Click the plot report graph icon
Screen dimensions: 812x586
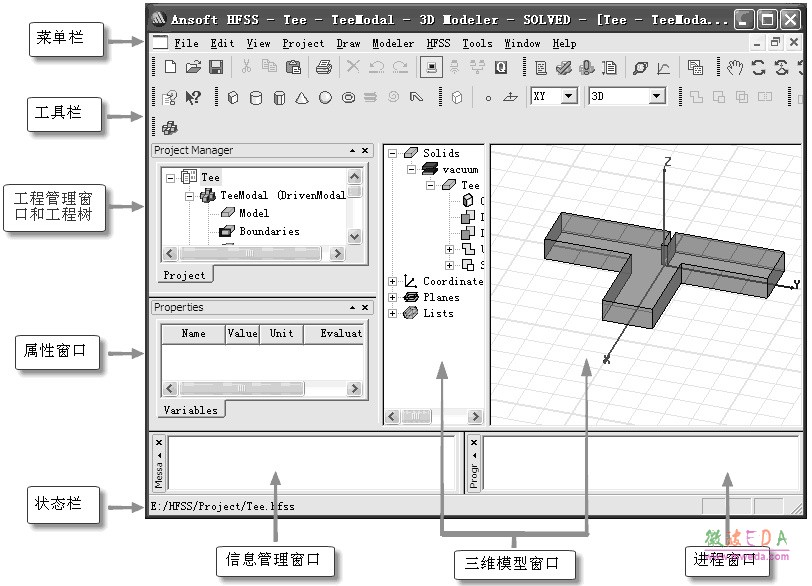pyautogui.click(x=663, y=68)
